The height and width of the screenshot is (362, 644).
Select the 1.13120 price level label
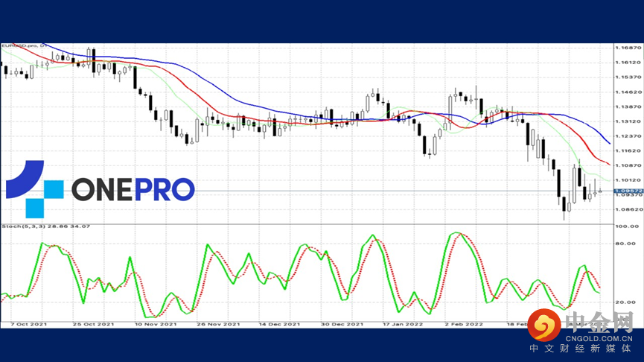628,121
